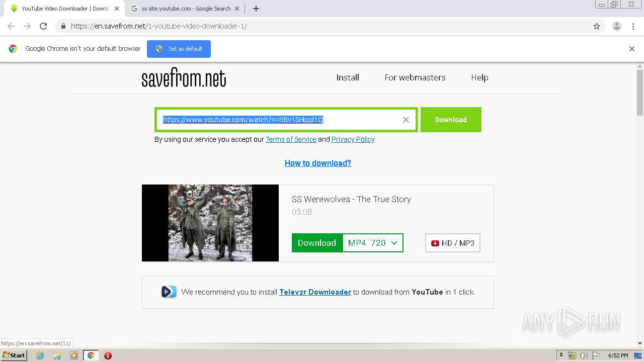Click the light green Download button
The height and width of the screenshot is (362, 644).
click(451, 120)
